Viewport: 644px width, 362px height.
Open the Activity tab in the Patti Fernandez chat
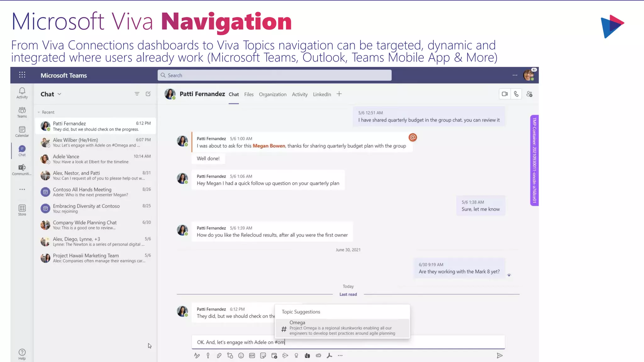point(300,94)
